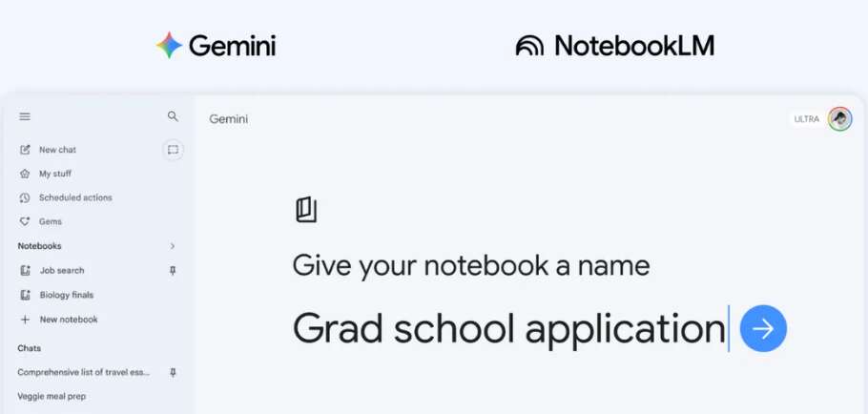Toggle pin on Job search notebook
The height and width of the screenshot is (414, 868).
pyautogui.click(x=173, y=270)
